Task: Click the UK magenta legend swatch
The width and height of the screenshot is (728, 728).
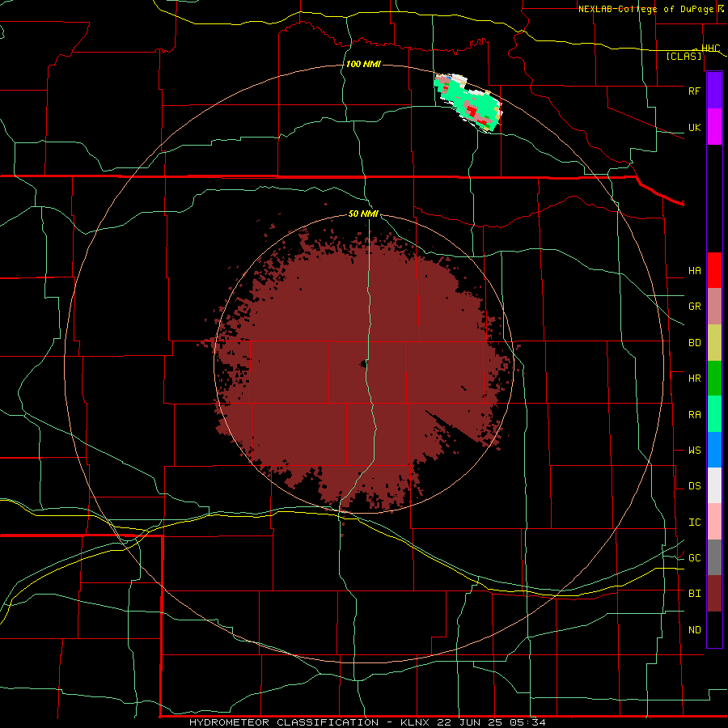Action: (714, 127)
